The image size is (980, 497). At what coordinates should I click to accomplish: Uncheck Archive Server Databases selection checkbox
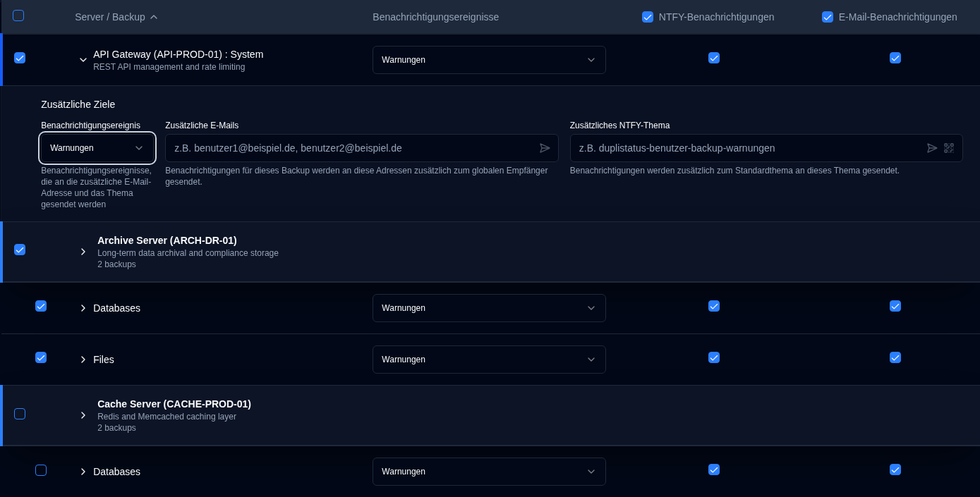(x=41, y=306)
